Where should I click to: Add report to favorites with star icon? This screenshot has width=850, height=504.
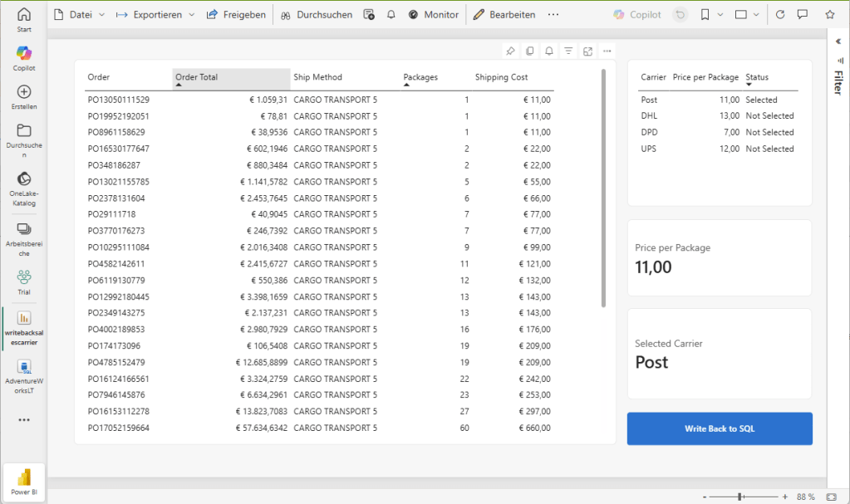pyautogui.click(x=829, y=15)
